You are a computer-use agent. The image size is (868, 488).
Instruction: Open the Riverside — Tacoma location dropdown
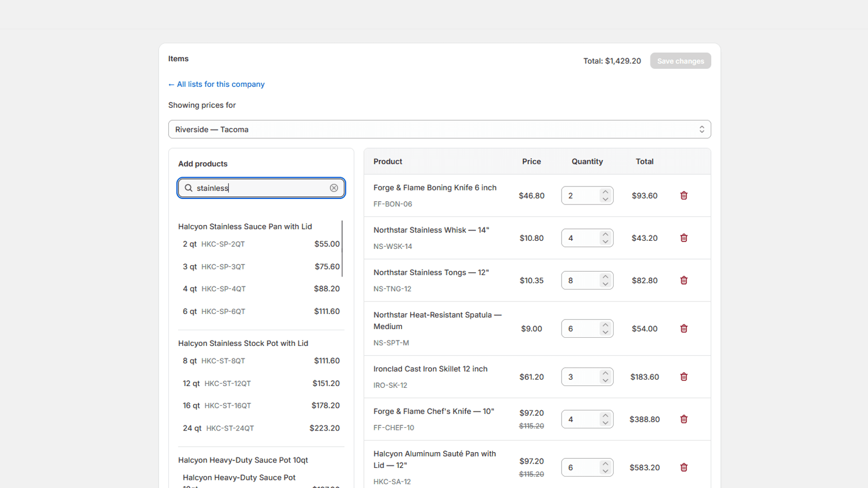439,130
